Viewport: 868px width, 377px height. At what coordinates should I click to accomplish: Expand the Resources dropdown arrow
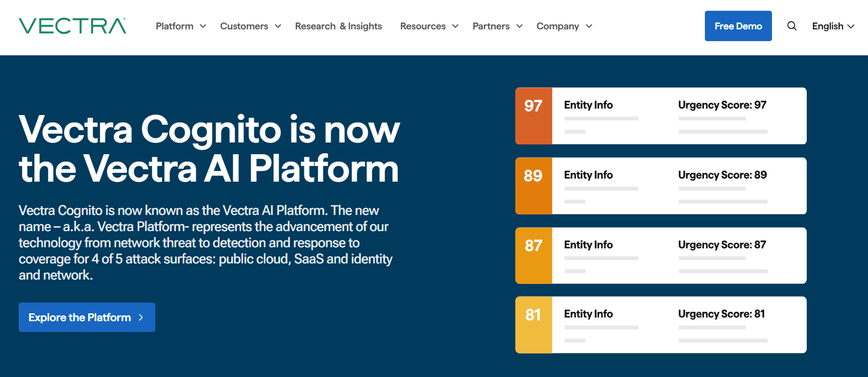pos(455,26)
